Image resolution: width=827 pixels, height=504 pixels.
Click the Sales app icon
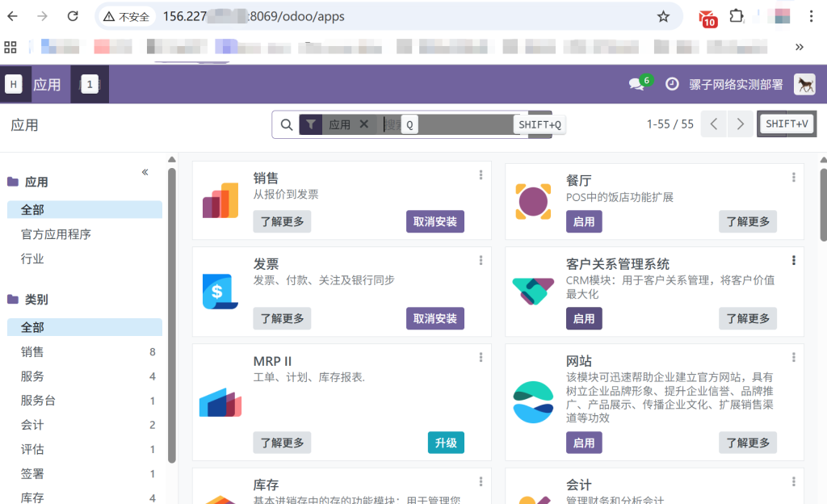coord(220,201)
